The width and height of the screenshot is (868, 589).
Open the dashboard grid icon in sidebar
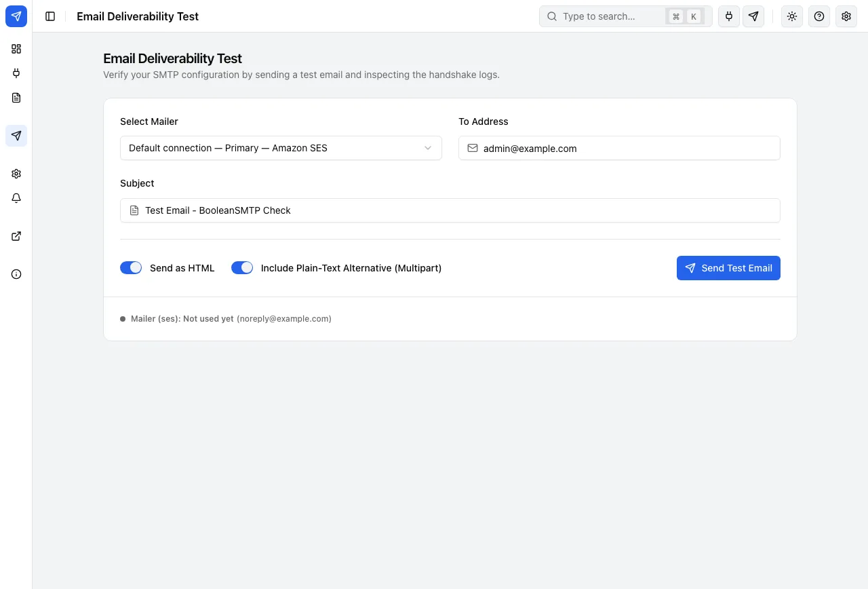pyautogui.click(x=16, y=49)
